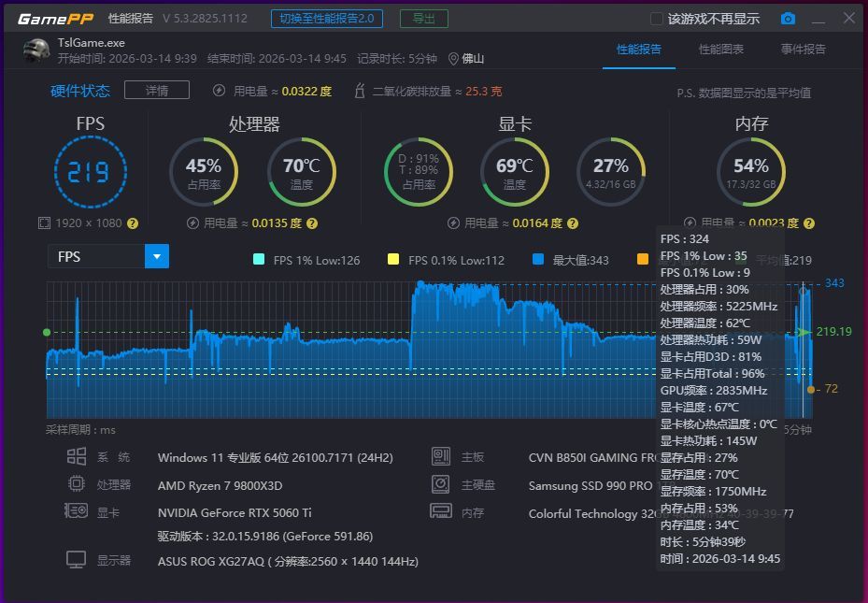This screenshot has height=603, width=868.
Task: Click the main disk icon (主硬盘)
Action: [441, 484]
